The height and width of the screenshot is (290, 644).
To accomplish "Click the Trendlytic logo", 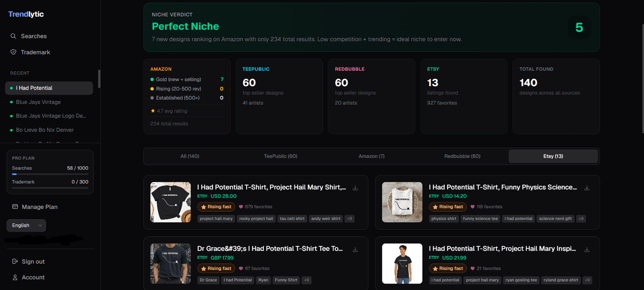I will click(26, 14).
